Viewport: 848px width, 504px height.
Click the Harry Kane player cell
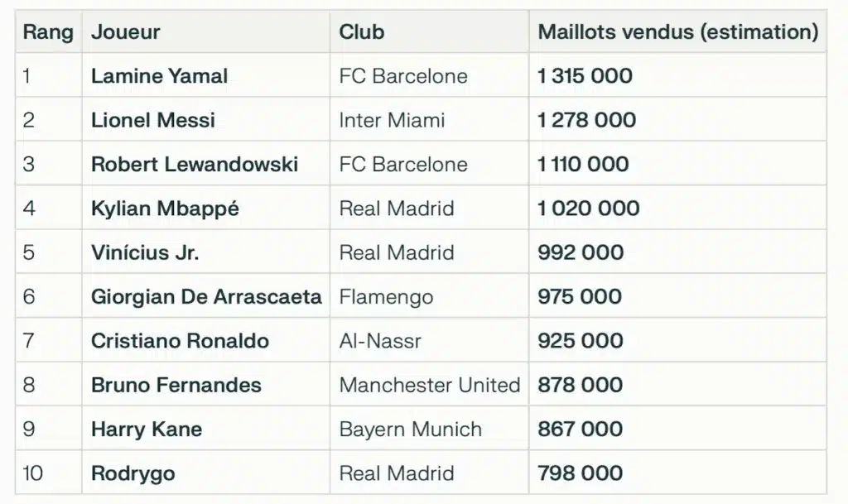(147, 430)
